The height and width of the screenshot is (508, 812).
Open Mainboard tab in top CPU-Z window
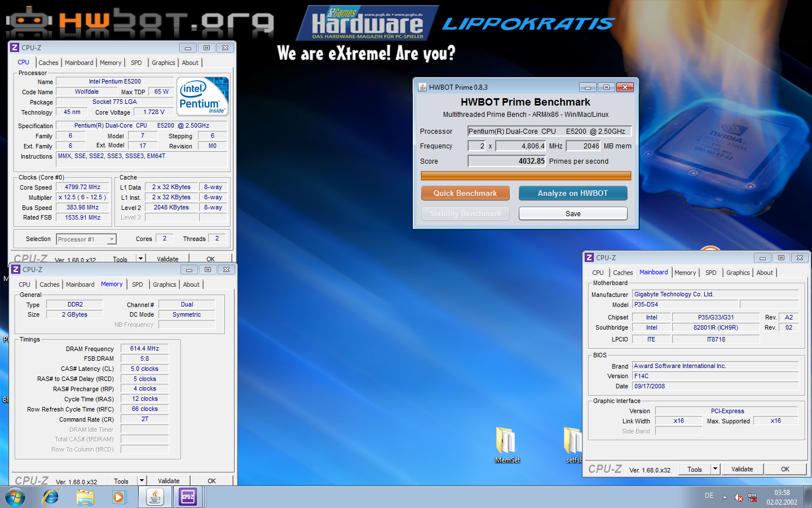(79, 63)
